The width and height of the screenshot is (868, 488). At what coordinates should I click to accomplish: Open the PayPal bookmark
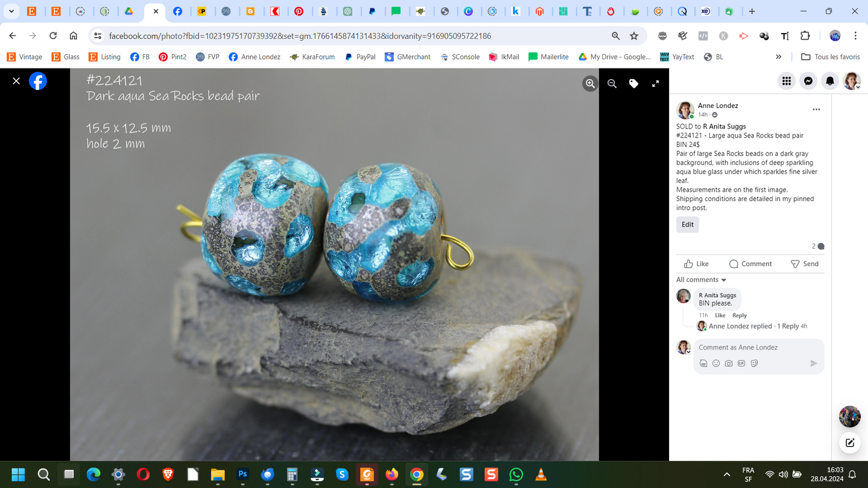coord(360,57)
